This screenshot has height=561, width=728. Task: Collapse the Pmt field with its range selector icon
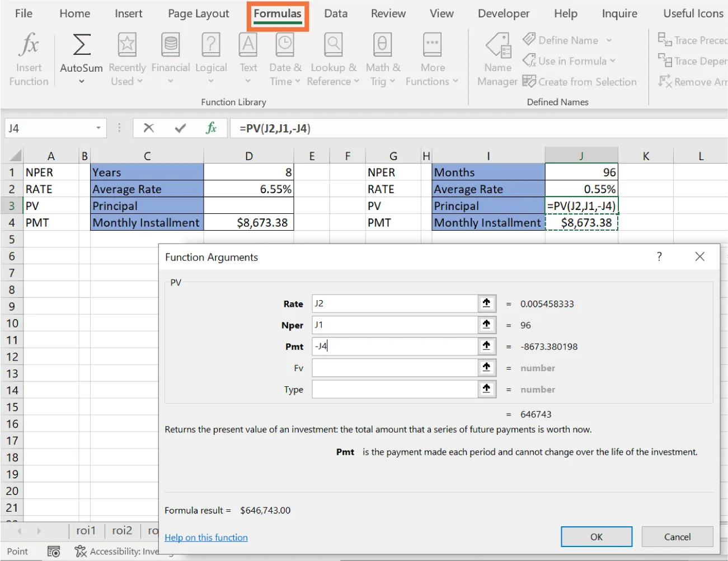click(486, 346)
